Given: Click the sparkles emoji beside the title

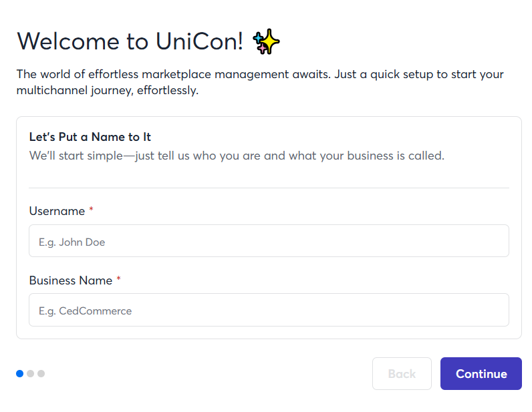Looking at the screenshot, I should click(266, 41).
